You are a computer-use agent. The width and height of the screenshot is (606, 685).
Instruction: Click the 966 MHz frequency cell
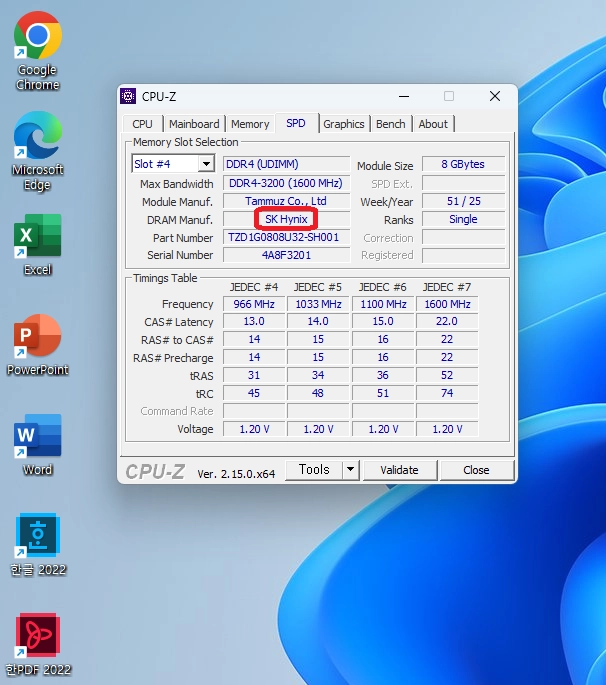click(254, 304)
